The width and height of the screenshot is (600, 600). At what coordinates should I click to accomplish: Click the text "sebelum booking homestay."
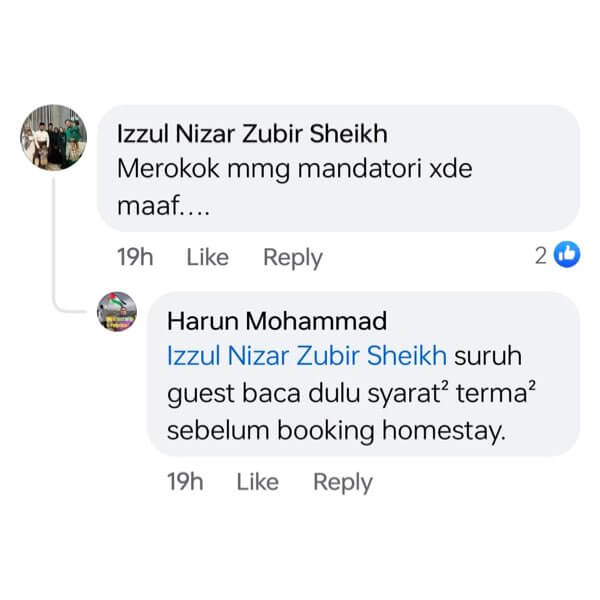pos(337,431)
